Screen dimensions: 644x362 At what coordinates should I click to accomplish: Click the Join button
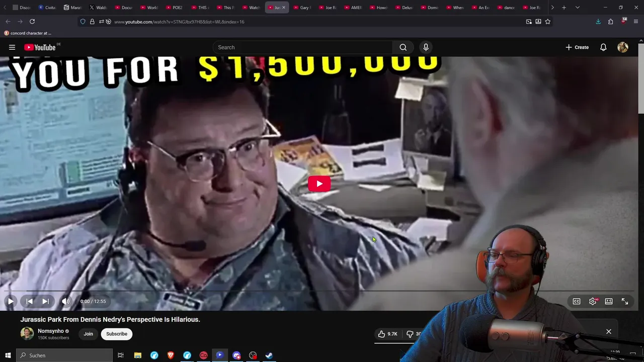point(89,334)
